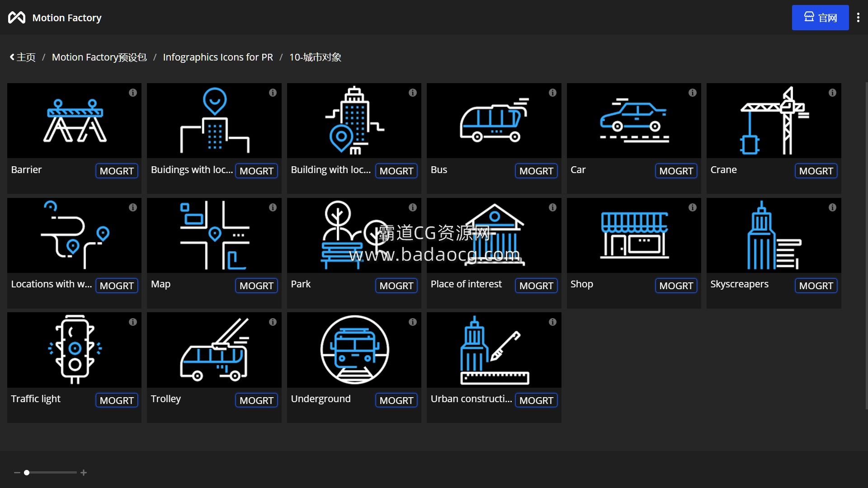Click the Place of interest label
Screen dimensions: 868x488
pyautogui.click(x=466, y=284)
